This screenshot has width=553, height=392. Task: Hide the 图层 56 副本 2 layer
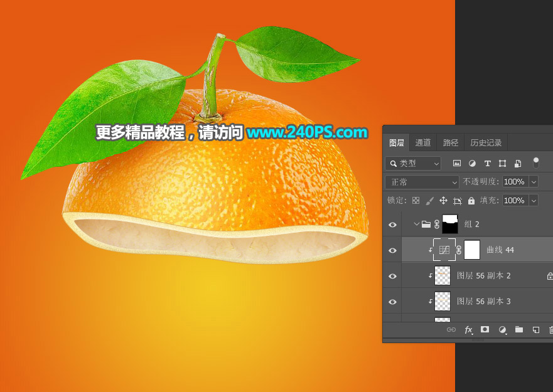click(392, 276)
